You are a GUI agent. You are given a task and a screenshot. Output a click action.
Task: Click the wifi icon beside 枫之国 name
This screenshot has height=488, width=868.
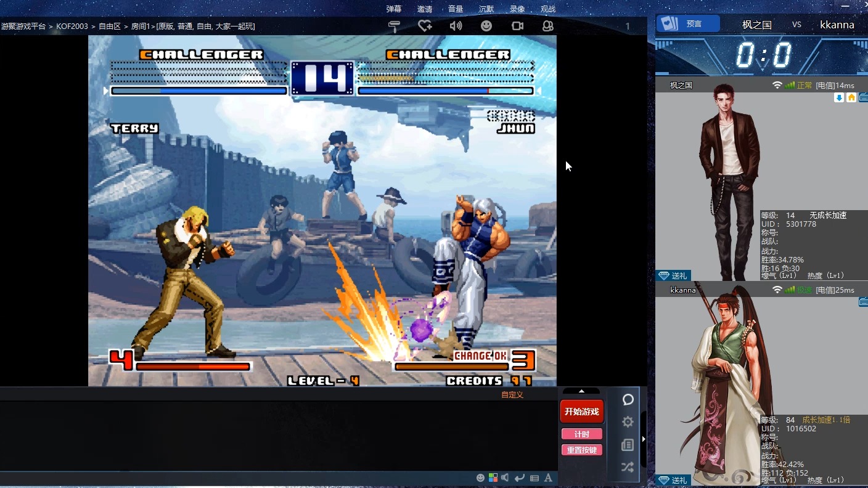(x=777, y=85)
